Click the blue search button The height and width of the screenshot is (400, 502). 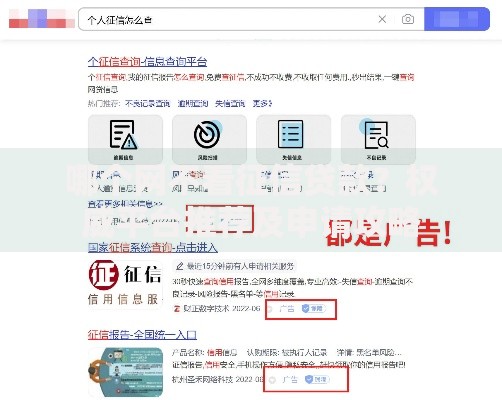[x=457, y=19]
